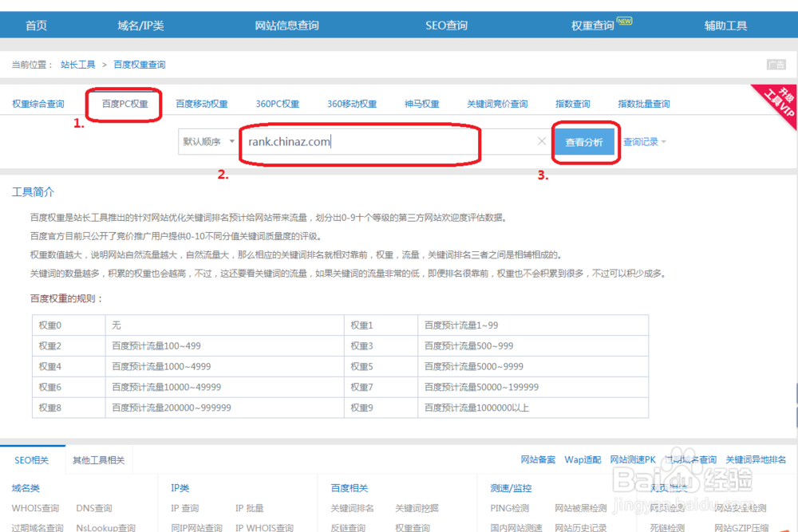Open the 网站信息查询 navigation menu

pos(286,26)
